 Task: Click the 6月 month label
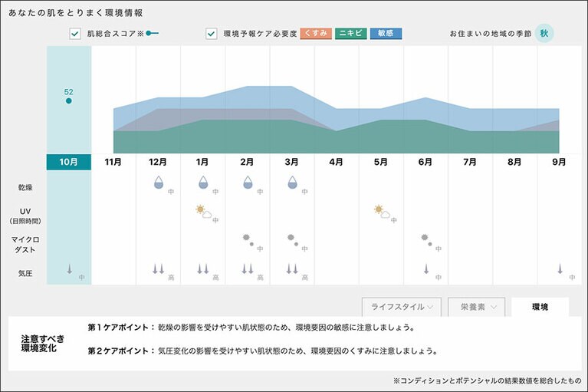(425, 162)
